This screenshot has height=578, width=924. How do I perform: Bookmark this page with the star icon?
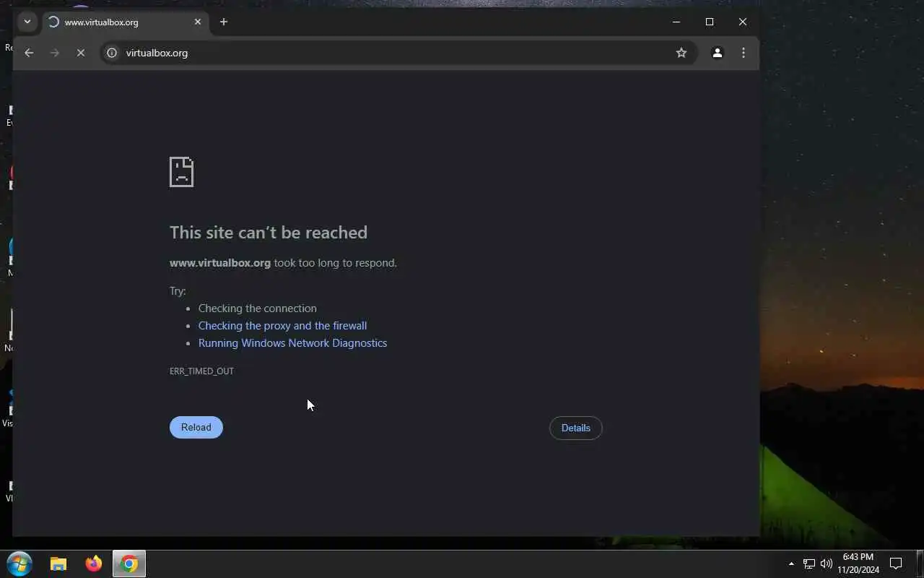(681, 53)
